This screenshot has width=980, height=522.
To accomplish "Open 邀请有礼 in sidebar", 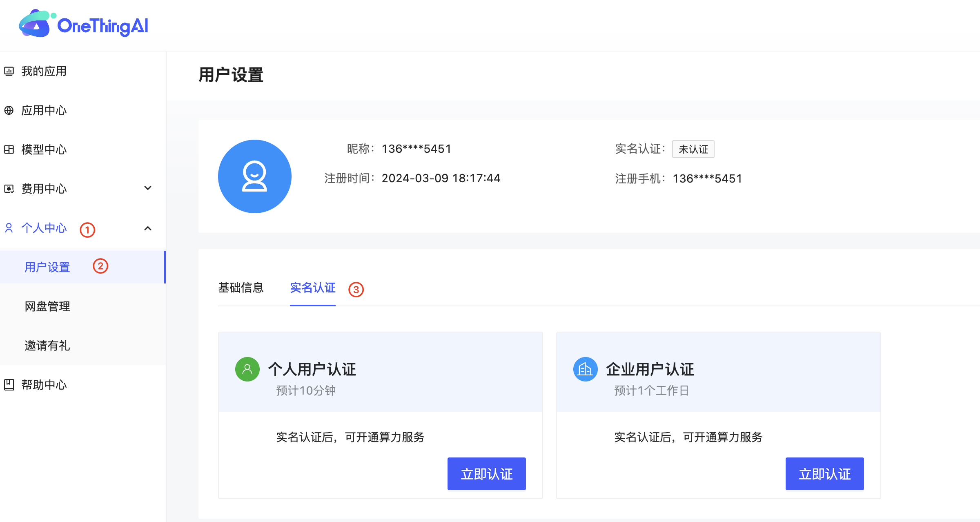I will [47, 346].
